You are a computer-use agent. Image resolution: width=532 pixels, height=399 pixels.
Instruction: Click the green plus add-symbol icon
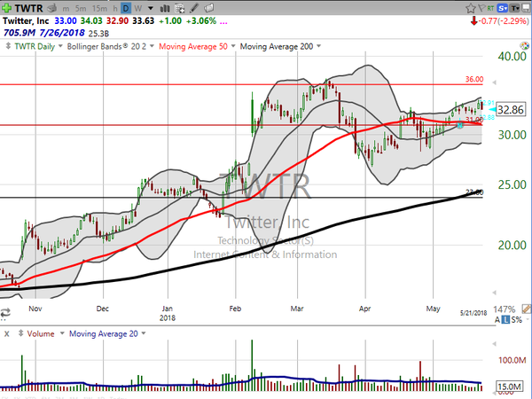[x=8, y=7]
